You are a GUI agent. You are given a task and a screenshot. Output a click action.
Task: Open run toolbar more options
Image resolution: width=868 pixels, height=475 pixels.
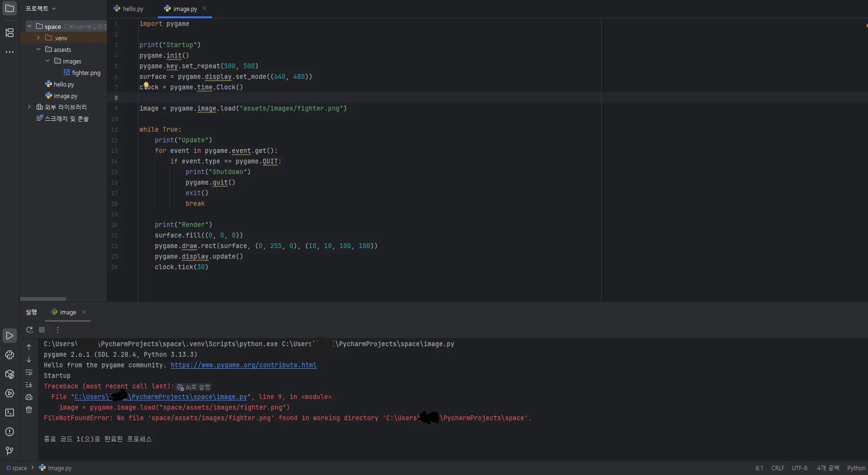[58, 330]
